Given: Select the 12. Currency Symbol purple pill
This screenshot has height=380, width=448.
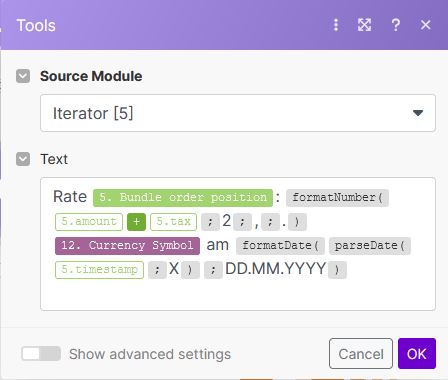Looking at the screenshot, I should click(127, 246).
